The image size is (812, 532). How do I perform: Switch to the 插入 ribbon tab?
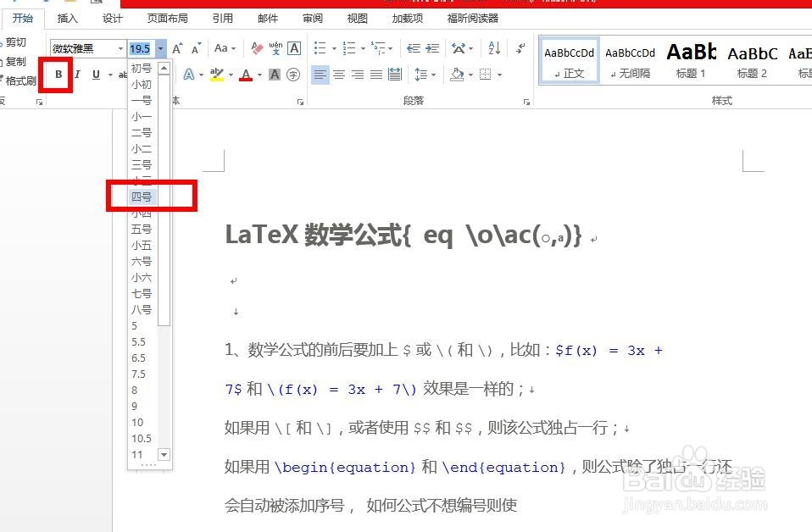pos(66,18)
